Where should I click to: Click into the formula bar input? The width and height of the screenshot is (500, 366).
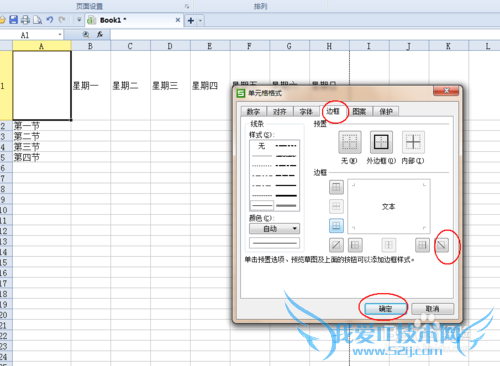(305, 35)
